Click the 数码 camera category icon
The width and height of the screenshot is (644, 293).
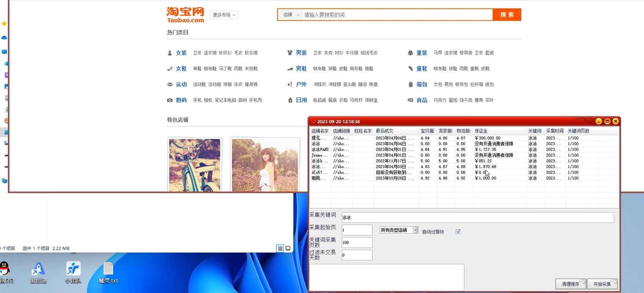tap(170, 100)
